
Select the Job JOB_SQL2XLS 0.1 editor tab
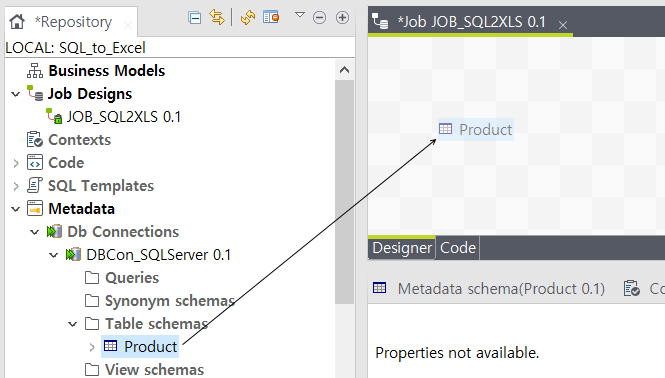pyautogui.click(x=471, y=22)
